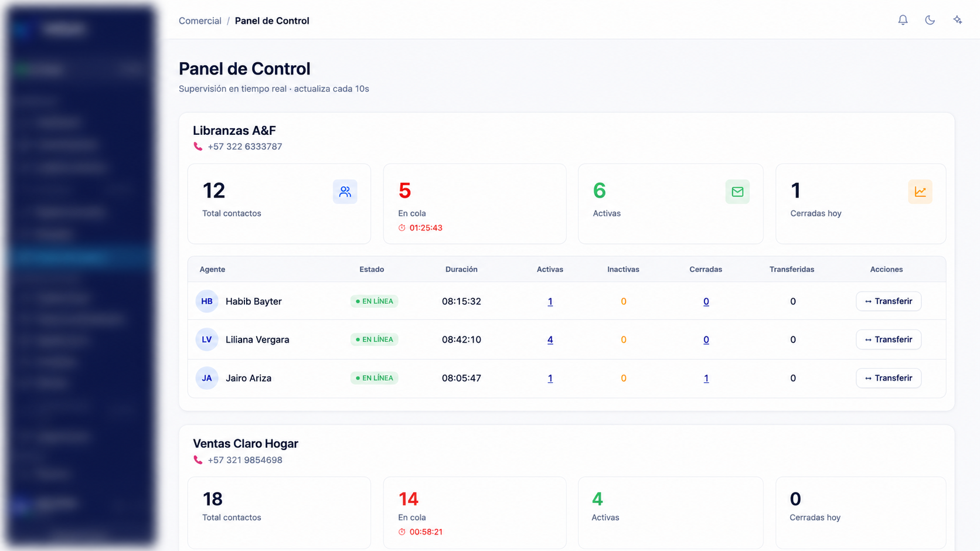Go to Comercial breadcrumb
This screenshot has height=551, width=980.
(x=200, y=21)
